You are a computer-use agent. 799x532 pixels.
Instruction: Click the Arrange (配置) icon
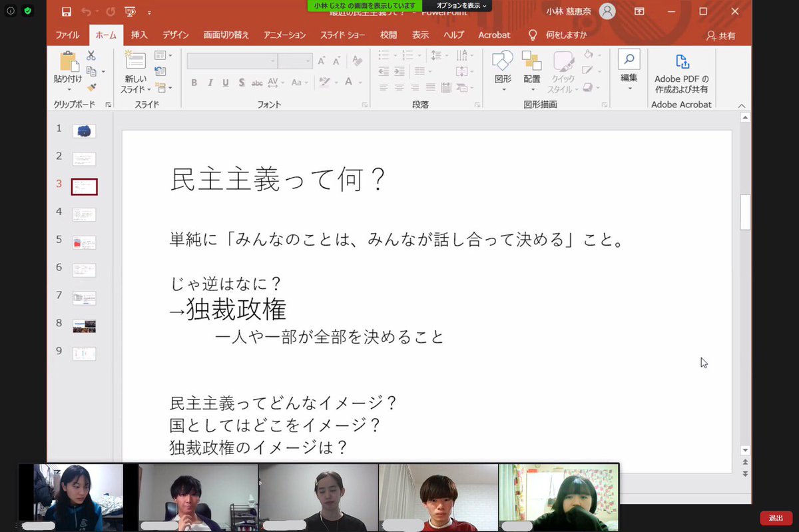click(x=531, y=61)
